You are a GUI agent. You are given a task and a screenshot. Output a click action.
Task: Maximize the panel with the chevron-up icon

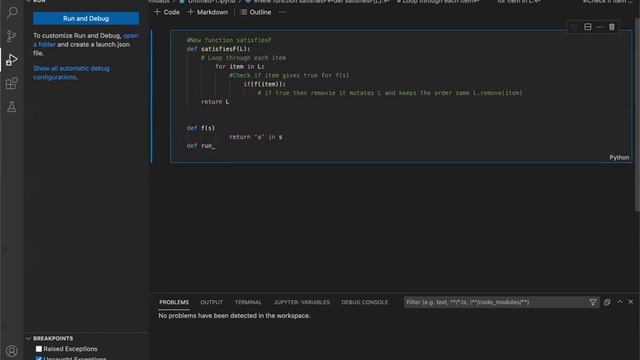pos(620,302)
